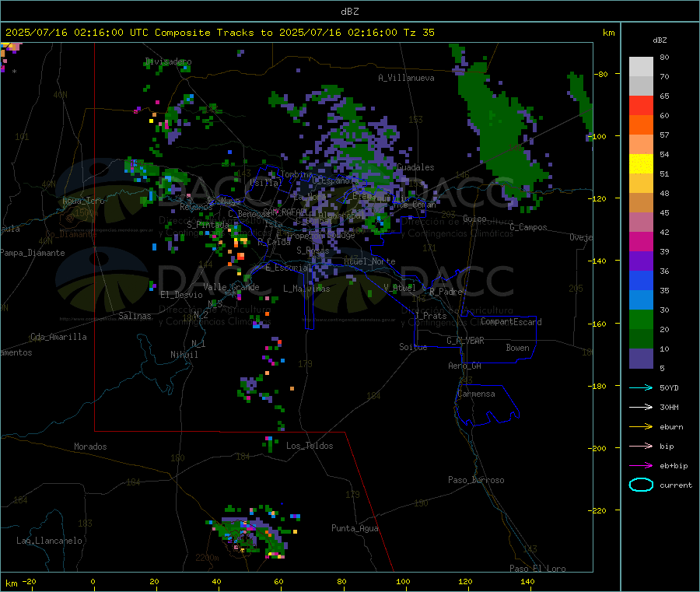Click the 100 km horizontal axis tick label
Viewport: 700px width, 592px height.
tap(403, 582)
